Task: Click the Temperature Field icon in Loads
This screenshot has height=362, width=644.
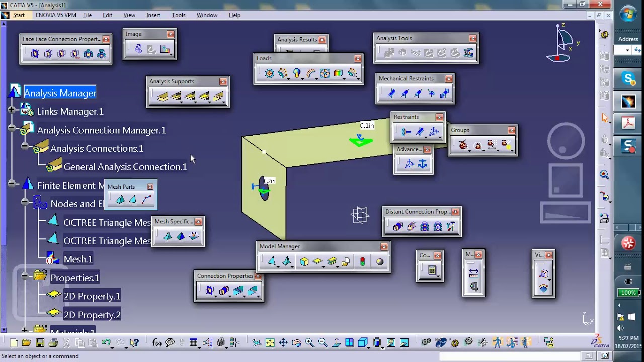Action: [338, 74]
